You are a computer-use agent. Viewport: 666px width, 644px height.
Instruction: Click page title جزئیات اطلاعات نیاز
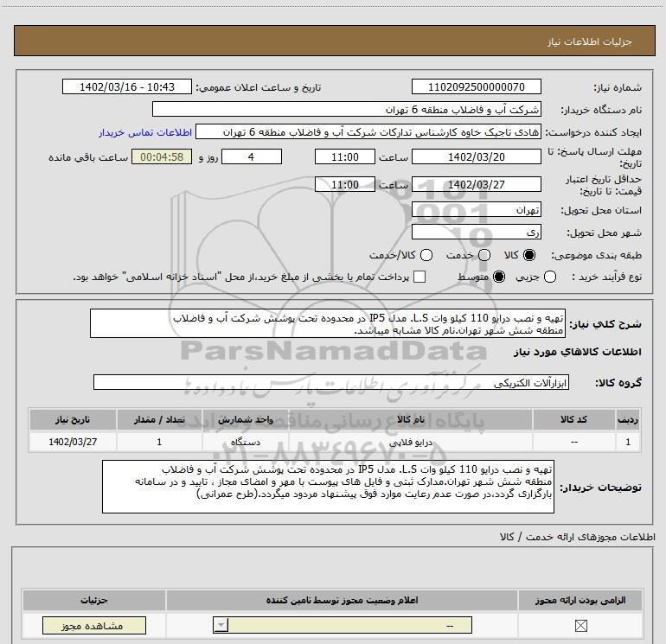(x=590, y=41)
